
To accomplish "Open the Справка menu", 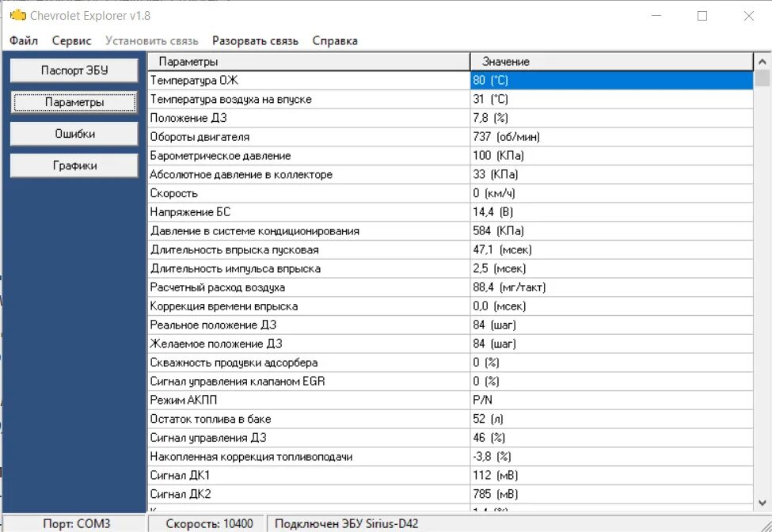I will pyautogui.click(x=335, y=41).
